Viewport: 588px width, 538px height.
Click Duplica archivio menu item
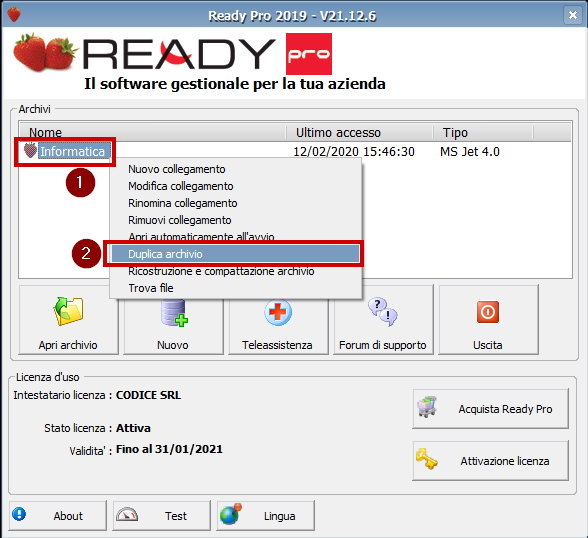pos(236,254)
